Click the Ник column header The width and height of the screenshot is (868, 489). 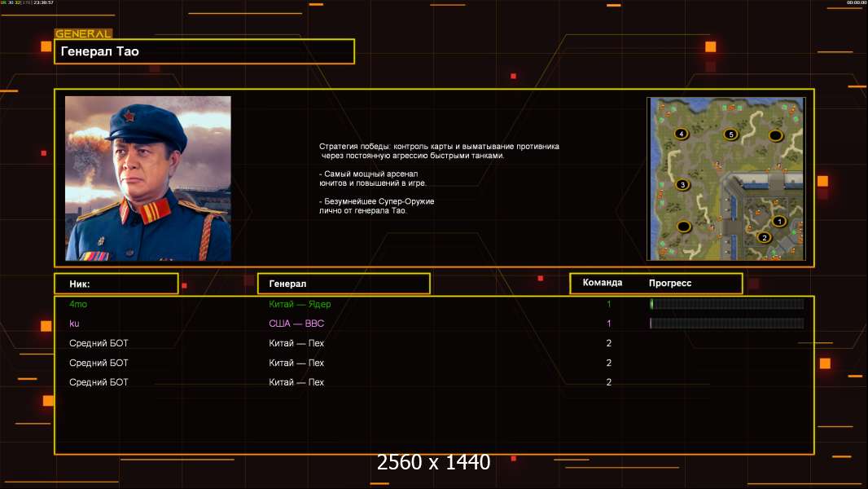point(116,284)
